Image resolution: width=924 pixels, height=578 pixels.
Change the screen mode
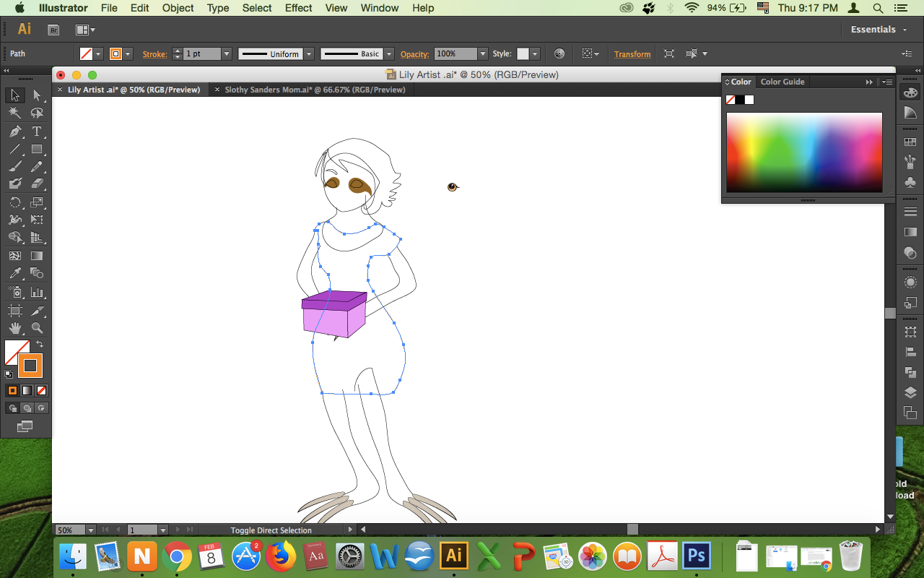pyautogui.click(x=25, y=427)
